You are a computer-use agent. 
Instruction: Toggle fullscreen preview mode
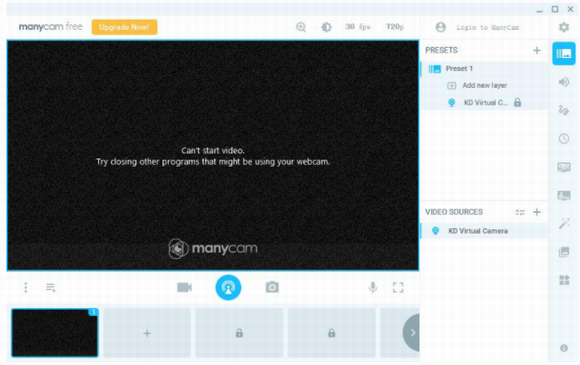click(398, 287)
